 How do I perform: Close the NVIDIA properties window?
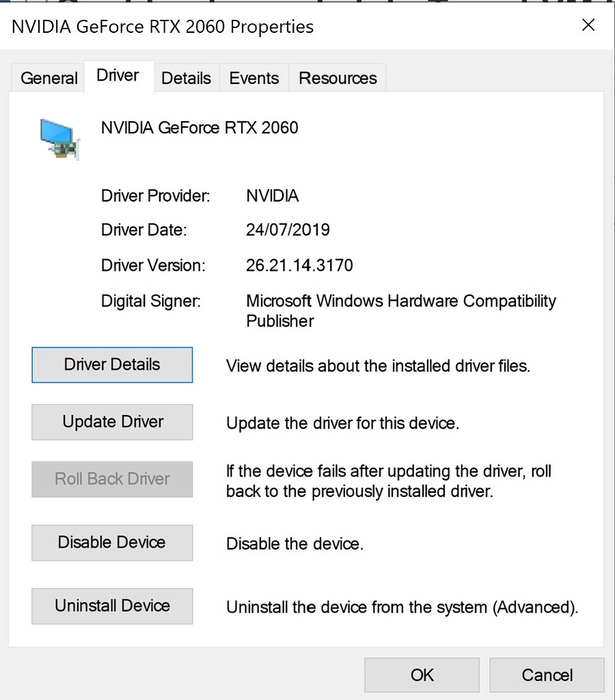[588, 25]
